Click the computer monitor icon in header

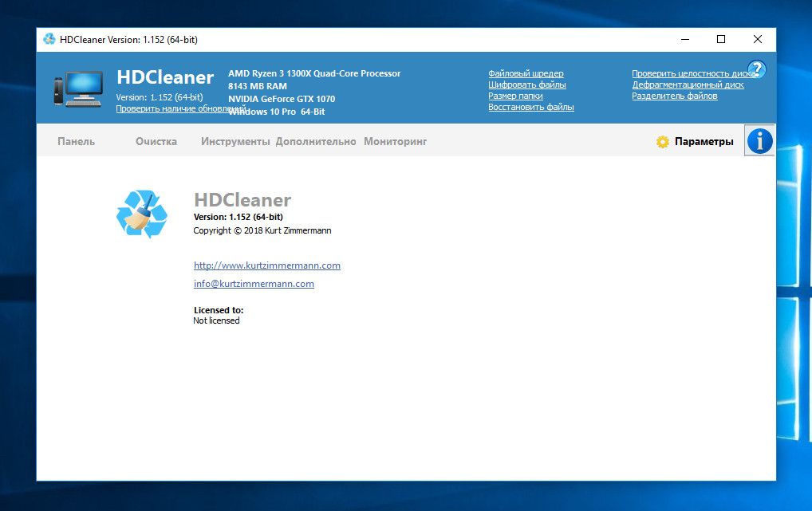pos(78,88)
